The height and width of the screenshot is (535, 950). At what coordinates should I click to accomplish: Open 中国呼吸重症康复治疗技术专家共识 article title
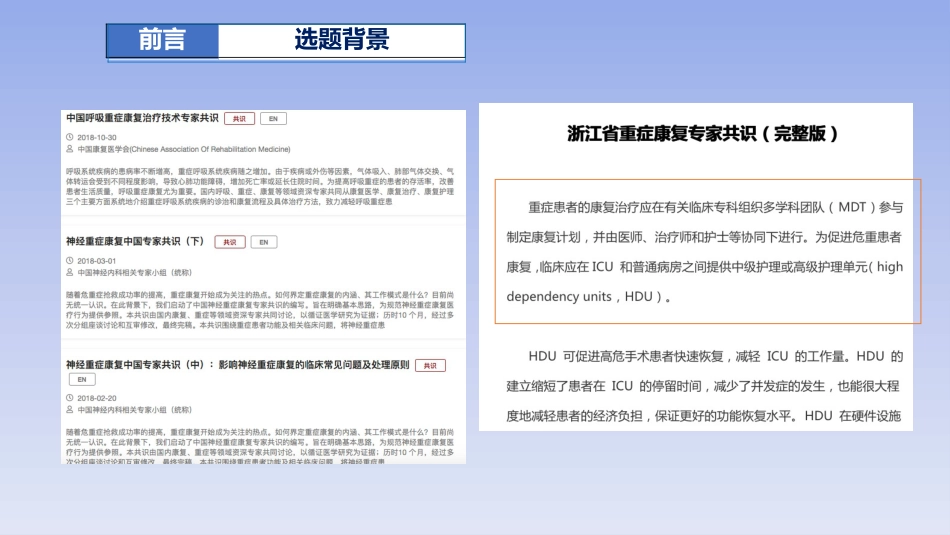pyautogui.click(x=142, y=118)
